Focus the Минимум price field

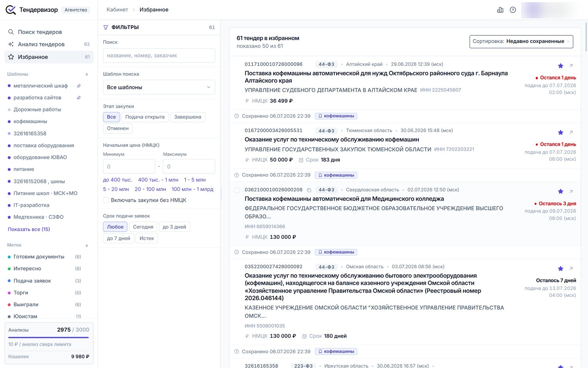pyautogui.click(x=129, y=166)
